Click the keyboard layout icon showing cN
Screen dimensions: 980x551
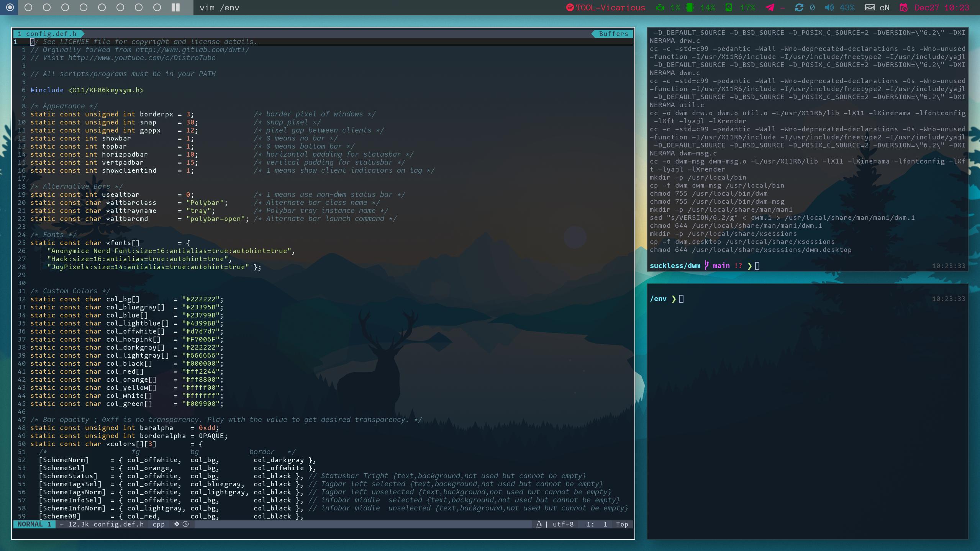pos(870,7)
